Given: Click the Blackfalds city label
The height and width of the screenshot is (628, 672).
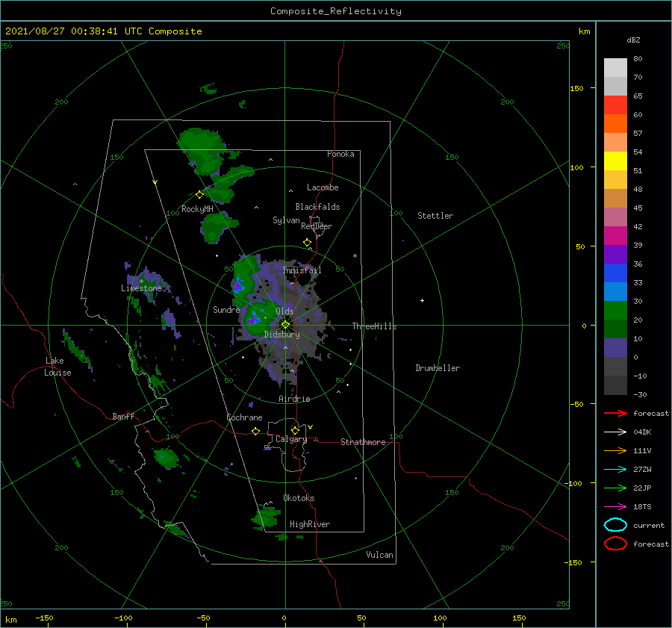Looking at the screenshot, I should 317,207.
